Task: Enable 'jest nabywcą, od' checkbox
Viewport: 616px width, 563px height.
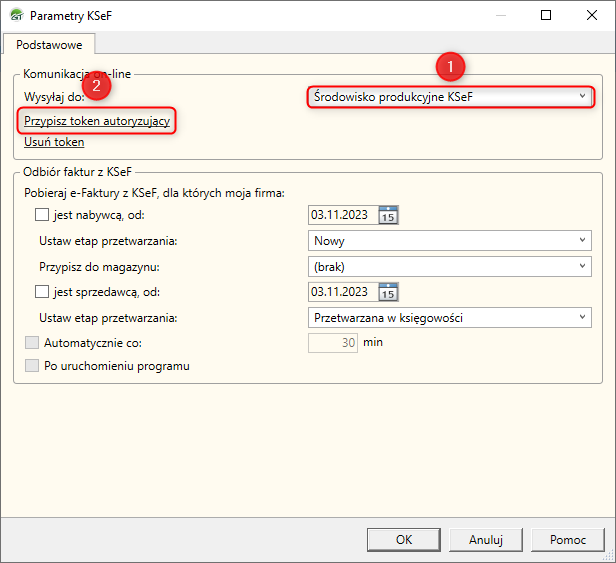Action: pyautogui.click(x=42, y=213)
